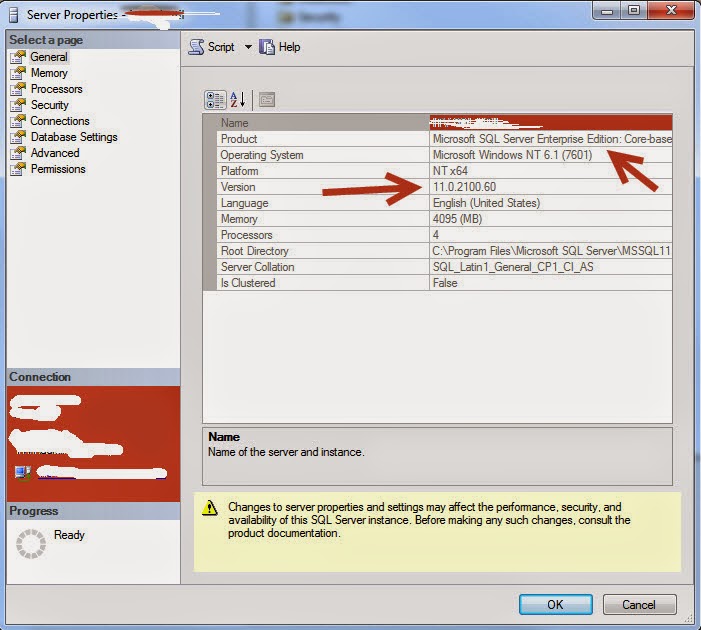Click the Version property label

click(238, 187)
